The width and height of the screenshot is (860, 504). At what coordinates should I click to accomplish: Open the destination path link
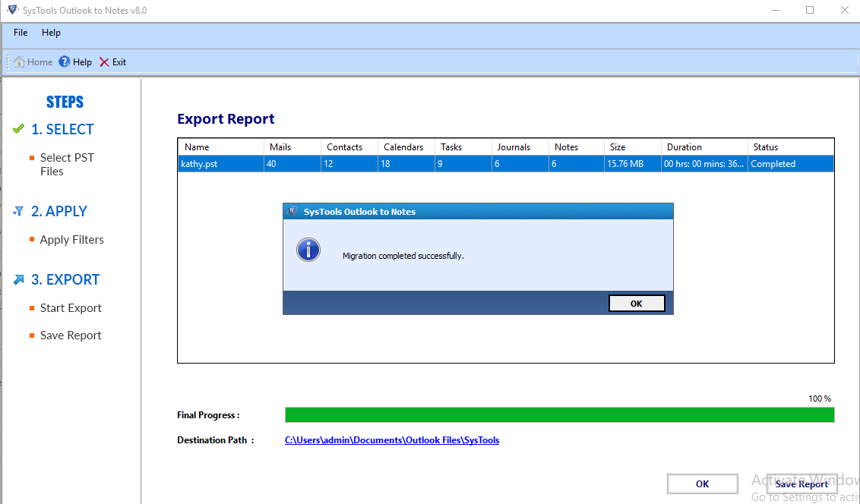(x=391, y=440)
